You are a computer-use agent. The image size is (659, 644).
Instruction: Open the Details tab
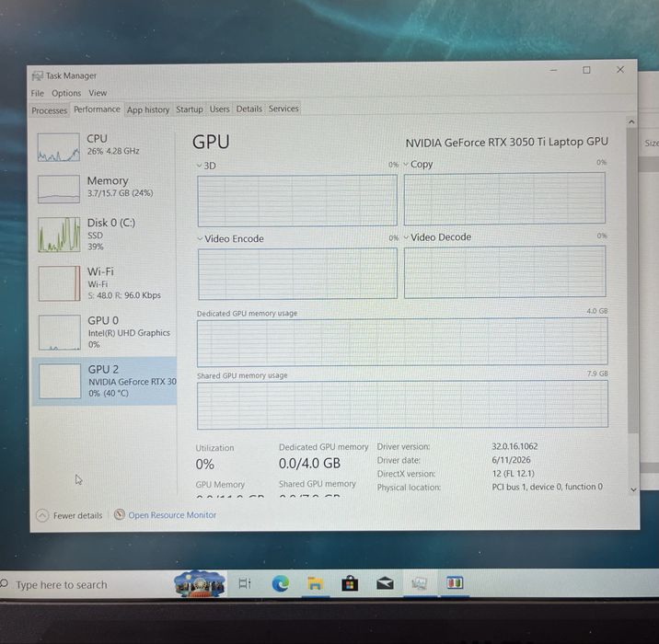point(249,109)
